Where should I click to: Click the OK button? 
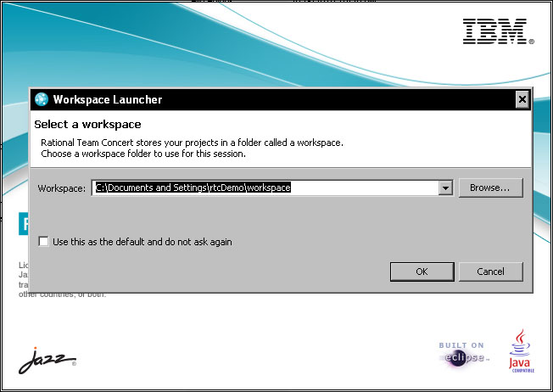pyautogui.click(x=422, y=272)
